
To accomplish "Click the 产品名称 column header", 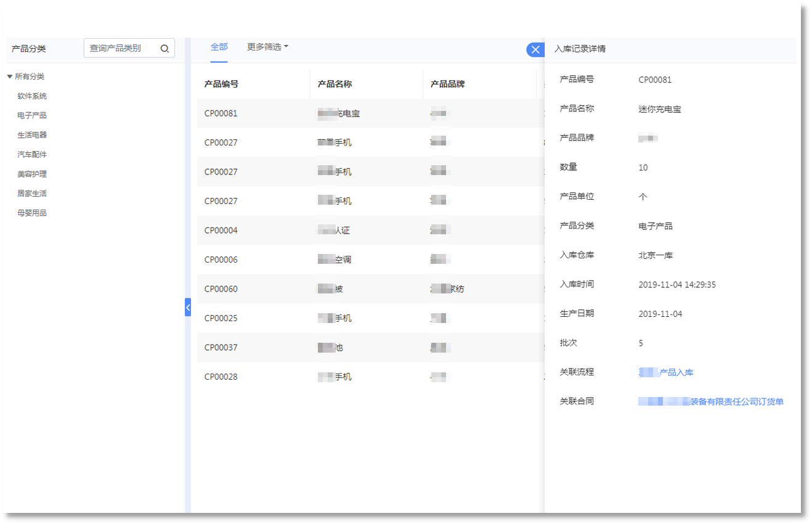I will [335, 84].
